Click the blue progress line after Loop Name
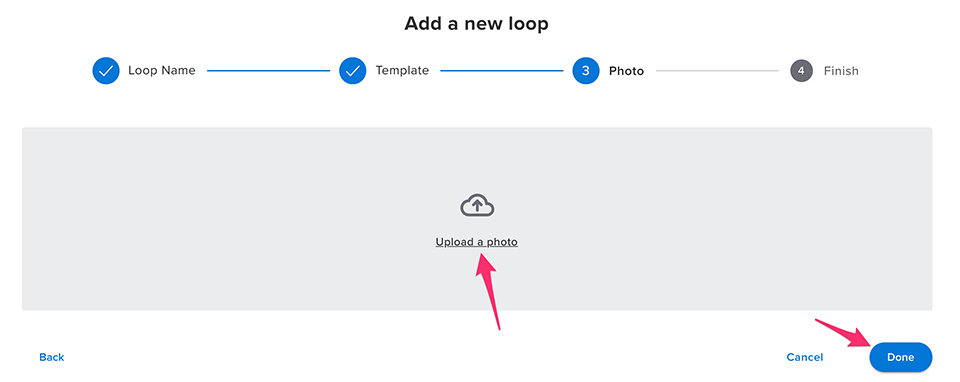960x382 pixels. point(268,71)
